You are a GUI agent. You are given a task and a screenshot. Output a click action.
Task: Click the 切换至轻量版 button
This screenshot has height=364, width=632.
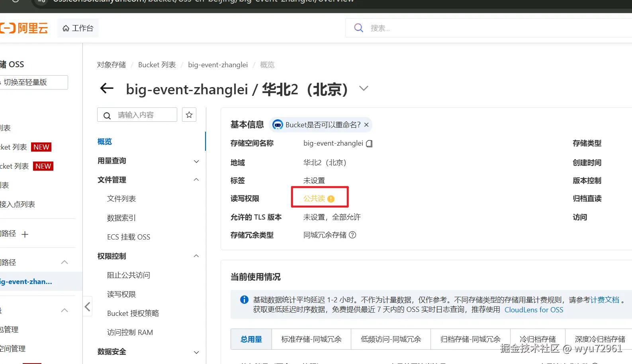(x=33, y=82)
